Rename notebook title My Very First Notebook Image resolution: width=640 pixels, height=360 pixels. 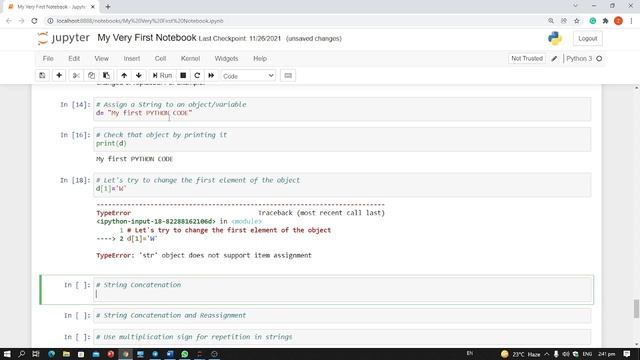coord(147,38)
